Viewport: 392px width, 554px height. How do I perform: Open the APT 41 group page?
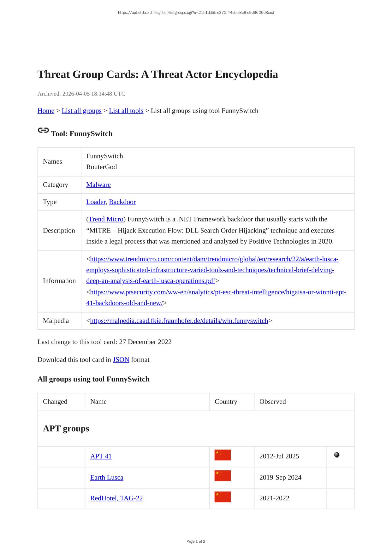101,456
